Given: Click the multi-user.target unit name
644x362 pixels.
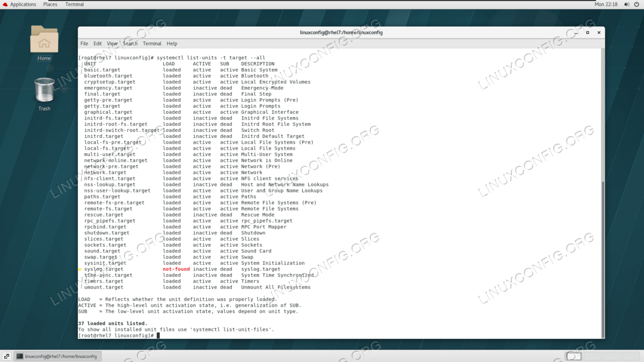Looking at the screenshot, I should coord(110,154).
